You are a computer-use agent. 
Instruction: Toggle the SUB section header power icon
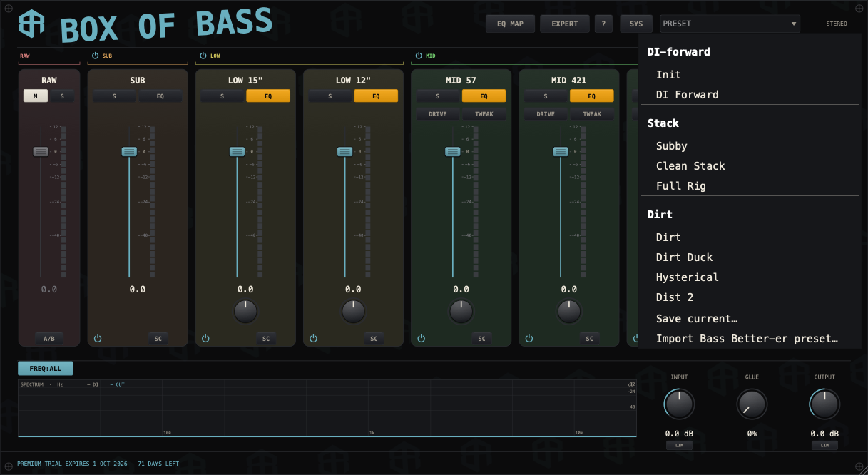[96, 56]
